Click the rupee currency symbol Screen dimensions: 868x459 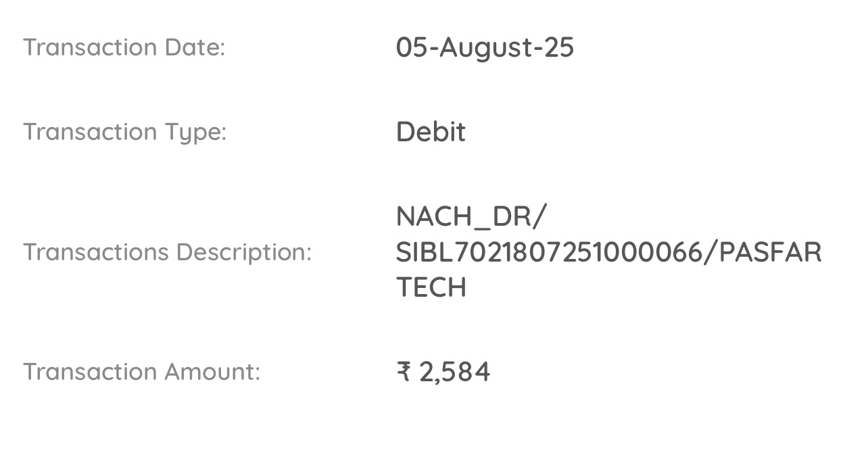404,372
